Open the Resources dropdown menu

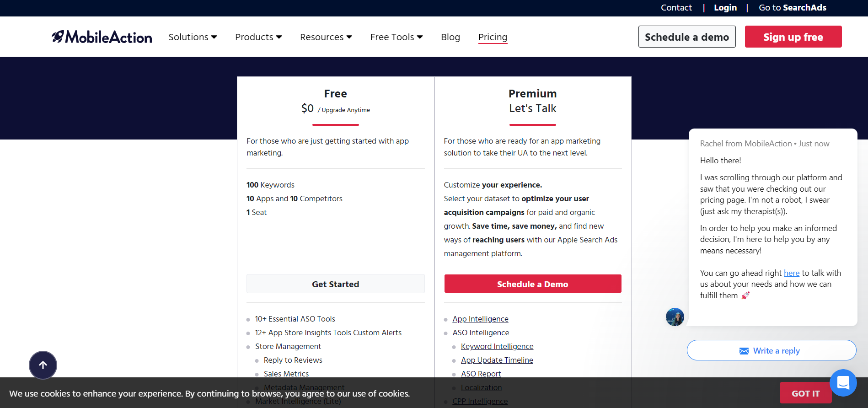[326, 37]
